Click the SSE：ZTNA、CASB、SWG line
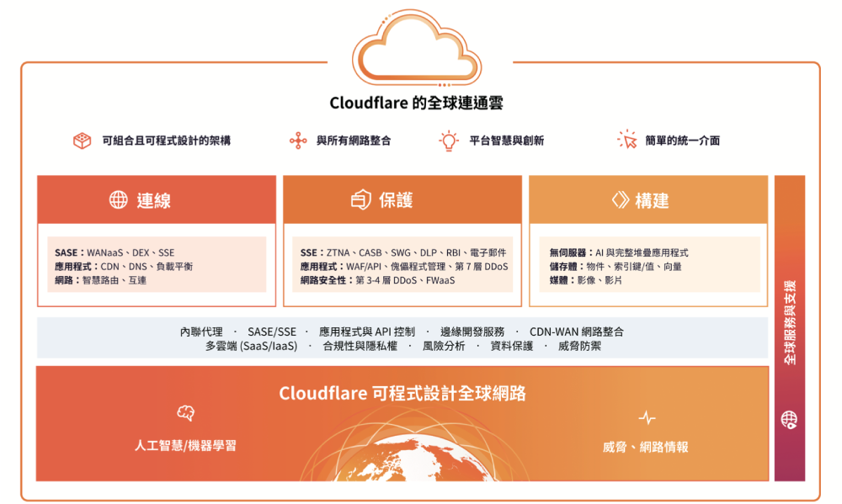Screen dimensions: 842x504 pos(403,252)
